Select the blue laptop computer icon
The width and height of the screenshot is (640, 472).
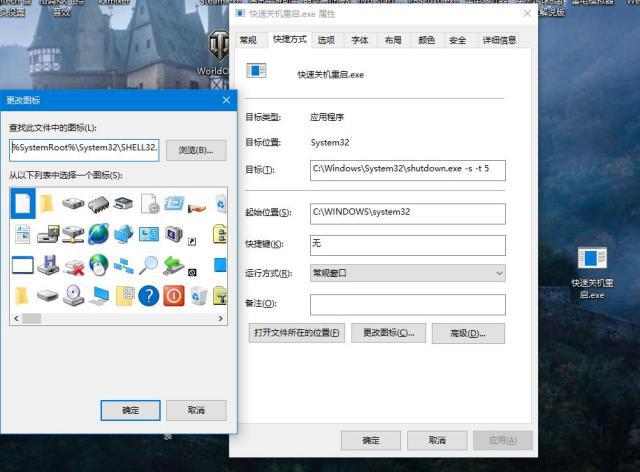point(99,296)
